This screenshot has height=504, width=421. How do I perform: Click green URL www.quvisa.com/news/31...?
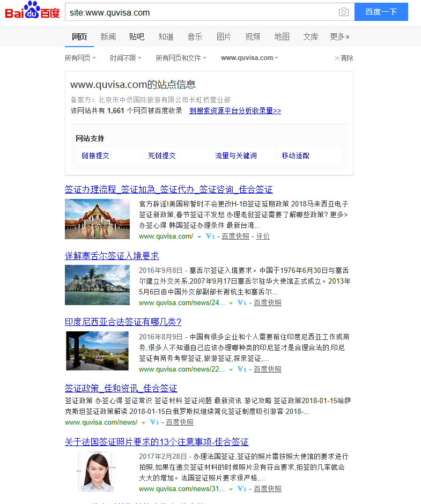click(182, 489)
